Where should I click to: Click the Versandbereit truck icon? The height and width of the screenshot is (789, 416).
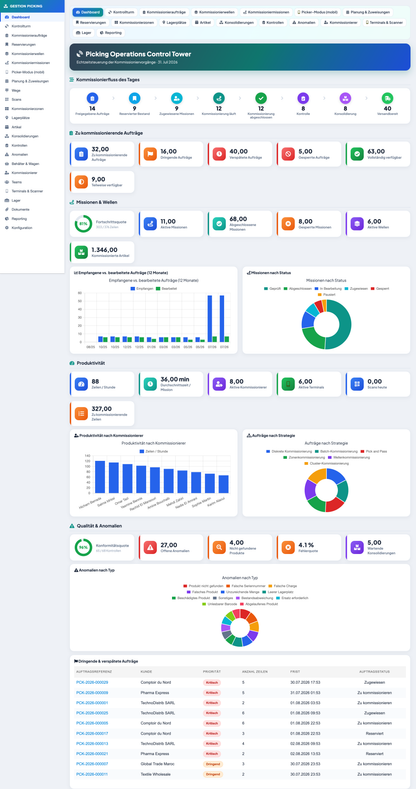point(387,98)
